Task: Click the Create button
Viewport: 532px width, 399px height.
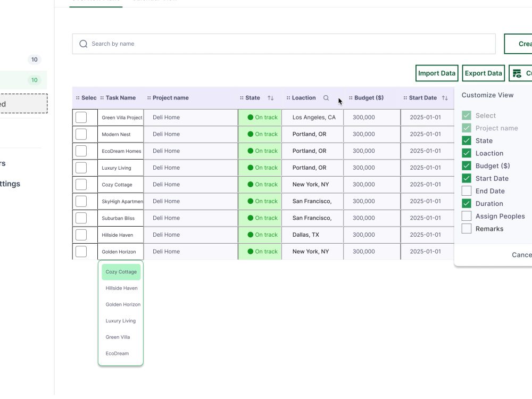Action: coord(518,44)
